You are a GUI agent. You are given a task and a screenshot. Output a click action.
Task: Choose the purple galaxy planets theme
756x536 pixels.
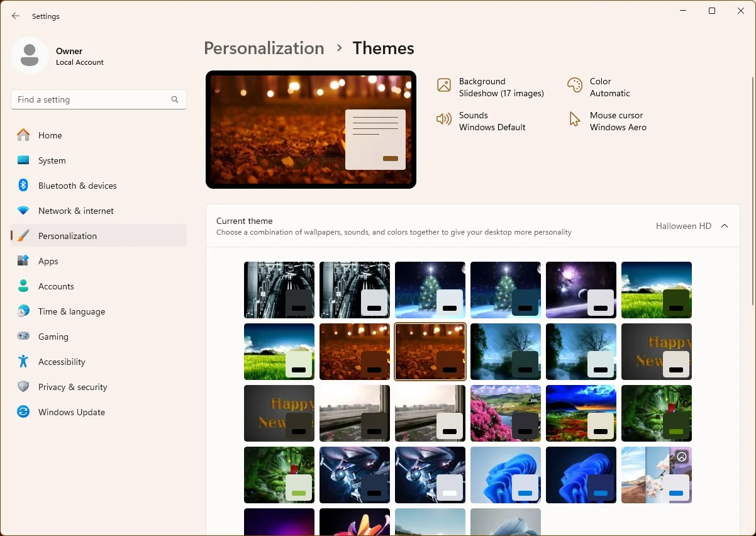(x=581, y=290)
